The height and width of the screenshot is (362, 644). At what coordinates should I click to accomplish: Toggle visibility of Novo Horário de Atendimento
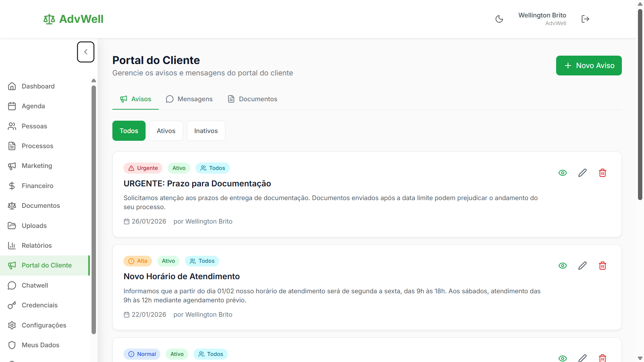click(563, 265)
